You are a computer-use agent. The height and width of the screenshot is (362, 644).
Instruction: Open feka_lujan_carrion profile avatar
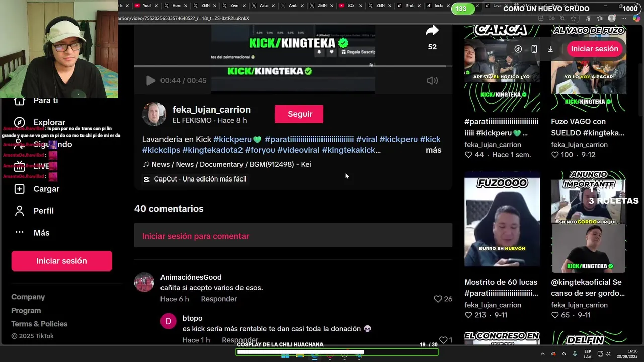(x=154, y=114)
